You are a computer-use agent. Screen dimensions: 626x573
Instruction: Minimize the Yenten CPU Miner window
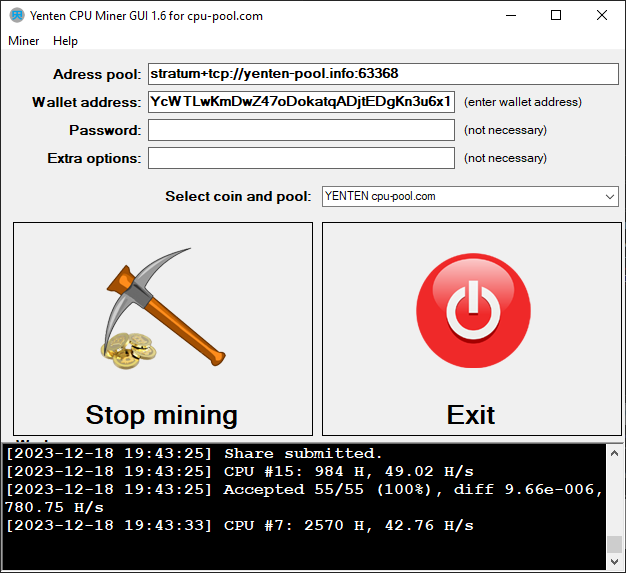coord(511,16)
